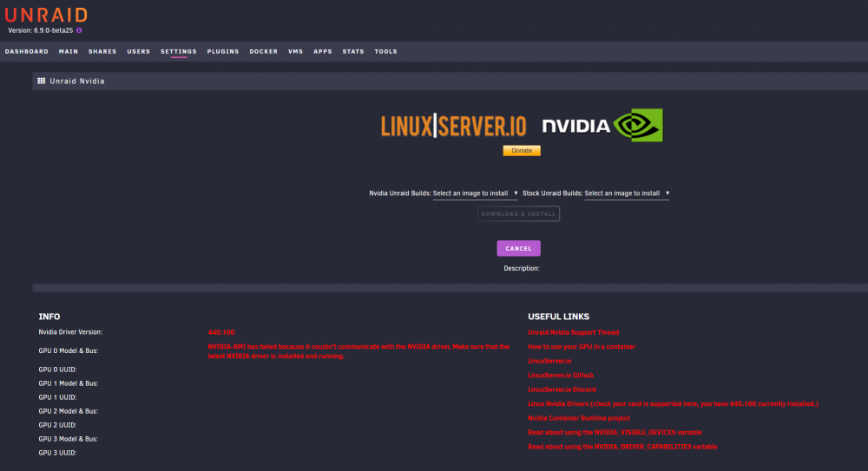Go to the Docker tab
The height and width of the screenshot is (471, 868).
[x=264, y=51]
